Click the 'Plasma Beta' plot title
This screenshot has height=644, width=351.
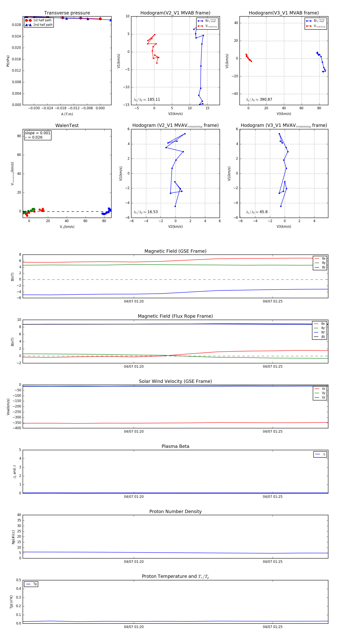click(175, 446)
